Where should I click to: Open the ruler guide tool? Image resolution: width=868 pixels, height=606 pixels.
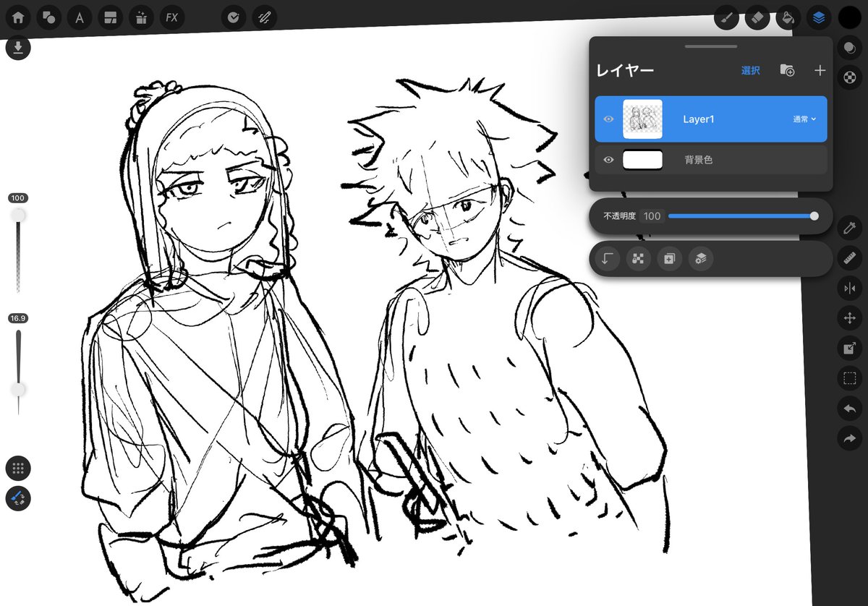[850, 258]
